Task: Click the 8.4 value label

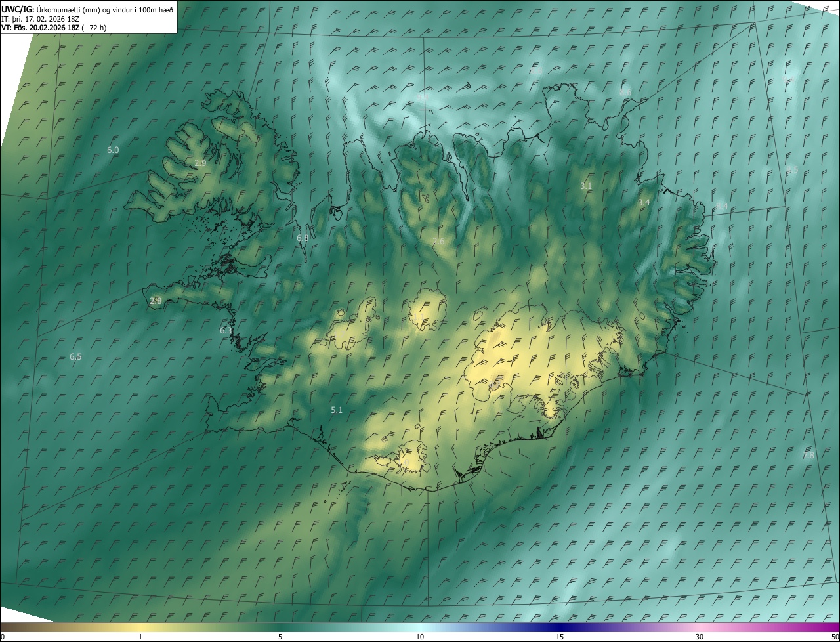Action: point(722,207)
